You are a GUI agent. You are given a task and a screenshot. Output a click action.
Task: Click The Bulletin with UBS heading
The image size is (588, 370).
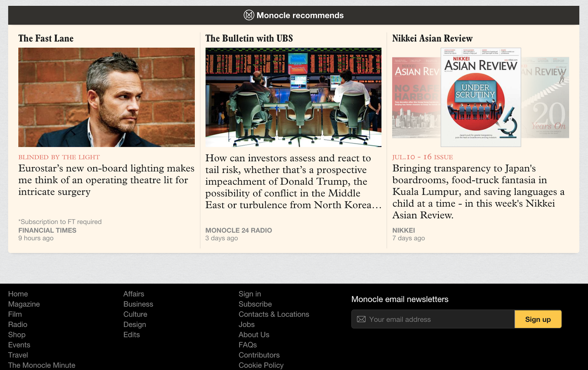[249, 38]
